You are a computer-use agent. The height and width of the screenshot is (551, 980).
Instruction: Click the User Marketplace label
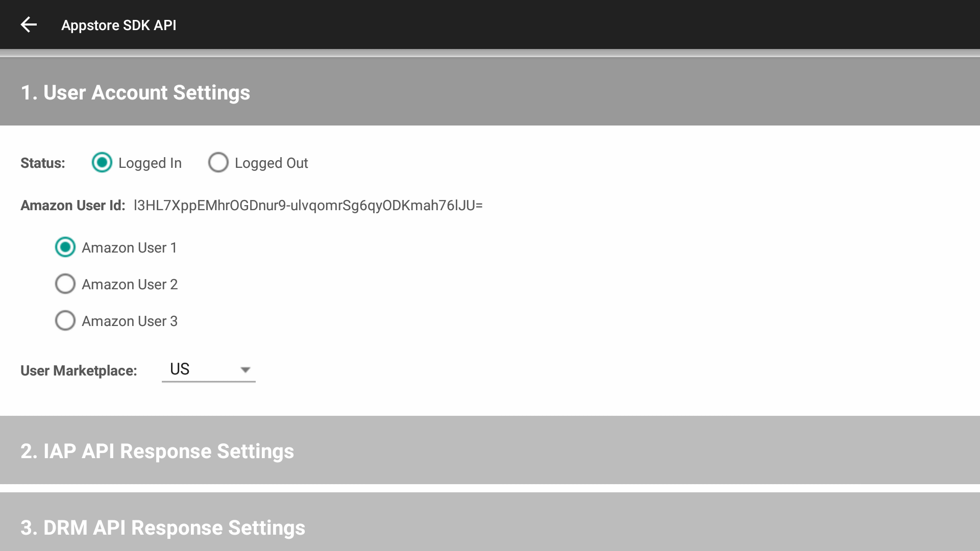point(79,370)
